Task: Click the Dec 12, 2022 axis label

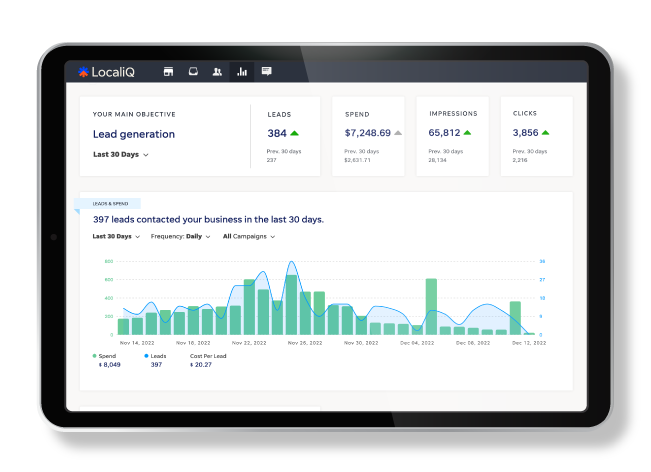Action: [x=529, y=343]
